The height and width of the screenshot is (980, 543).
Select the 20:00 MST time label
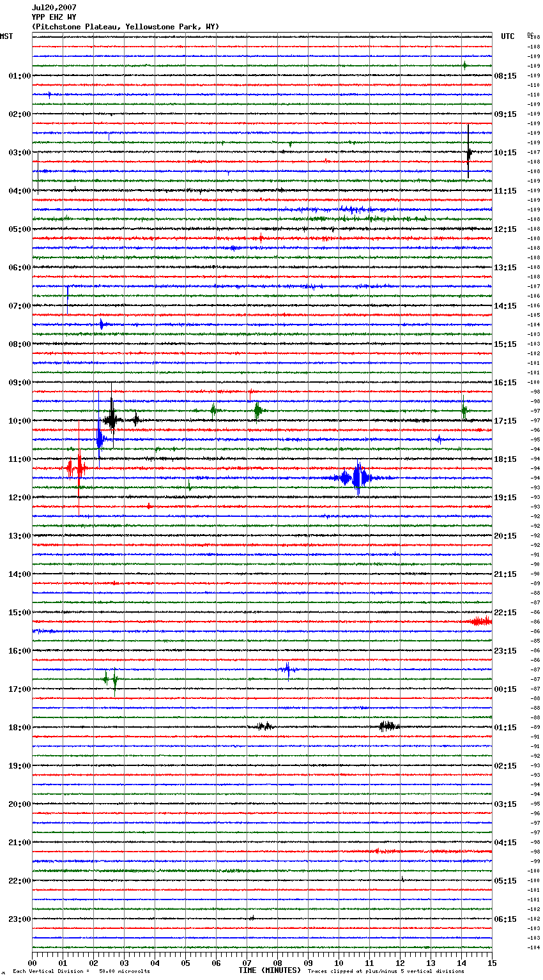[20, 804]
